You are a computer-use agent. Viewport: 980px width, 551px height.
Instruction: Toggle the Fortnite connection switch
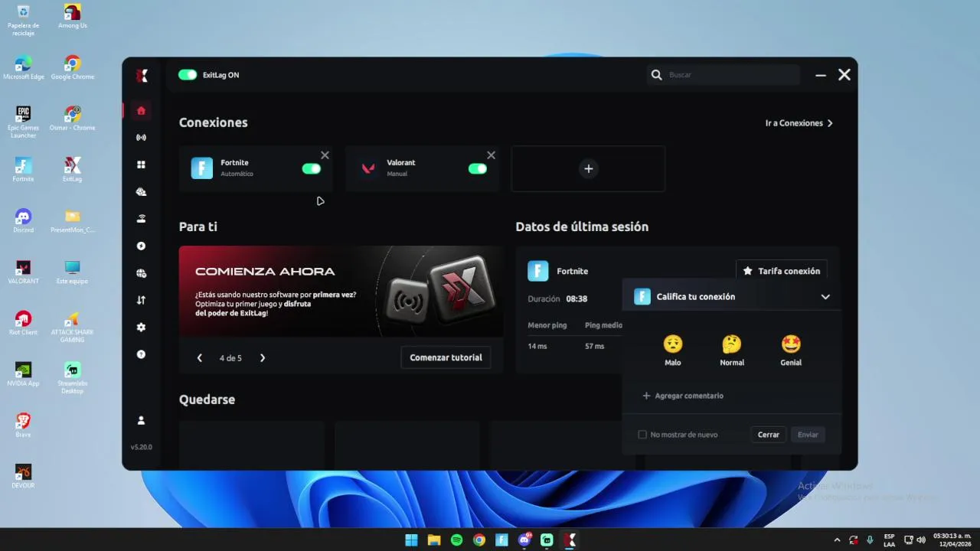[312, 168]
